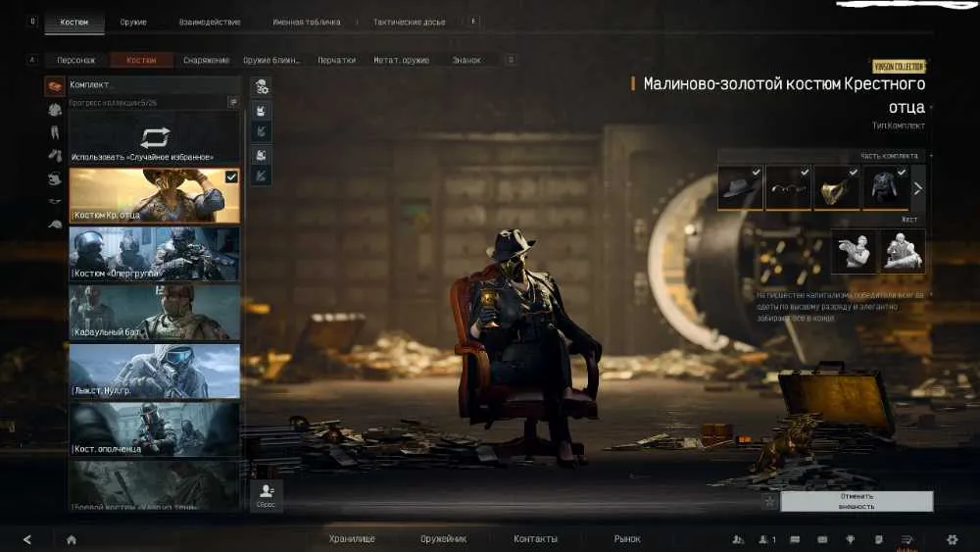Open the eyewear/glasses category icon
This screenshot has height=552, width=980.
(54, 201)
